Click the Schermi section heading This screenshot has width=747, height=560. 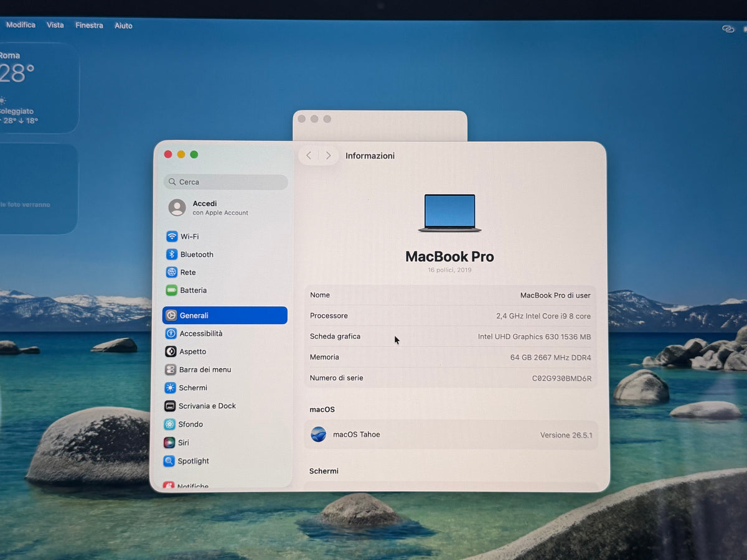point(324,471)
